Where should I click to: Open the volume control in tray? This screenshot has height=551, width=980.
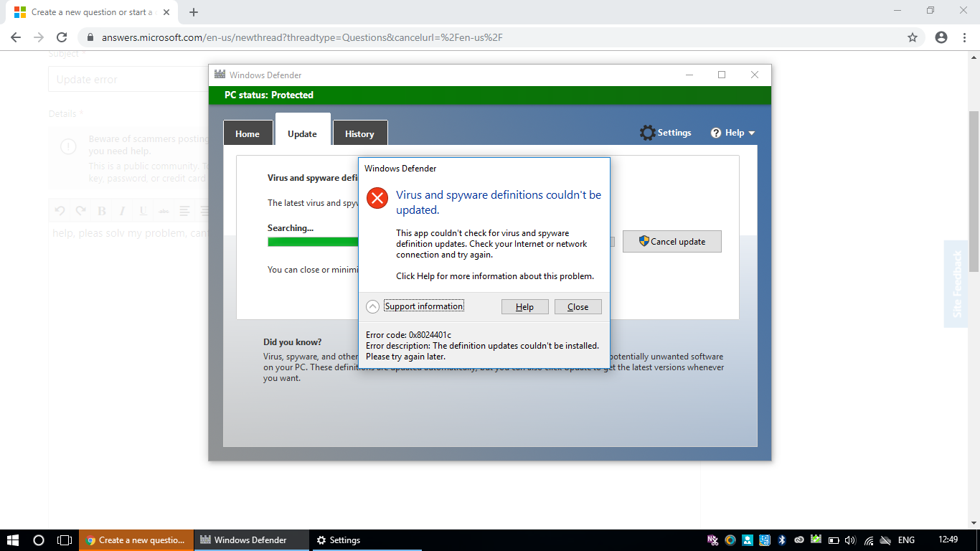pos(851,540)
